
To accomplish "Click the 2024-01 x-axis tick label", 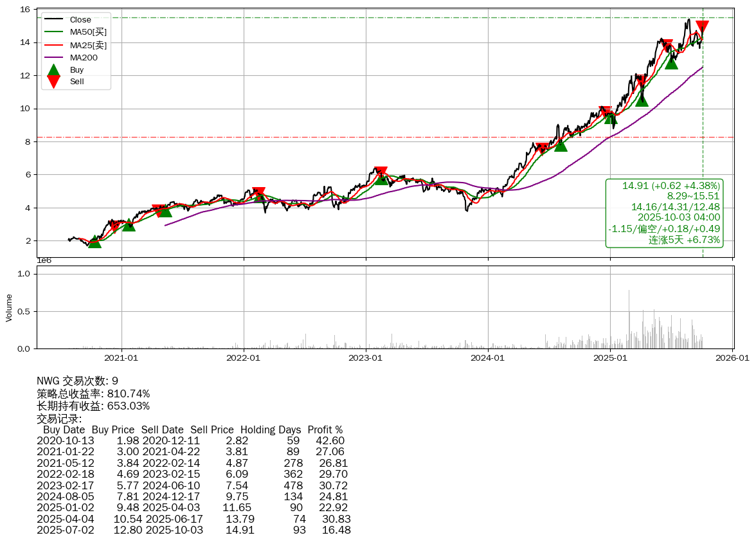I will (x=488, y=357).
